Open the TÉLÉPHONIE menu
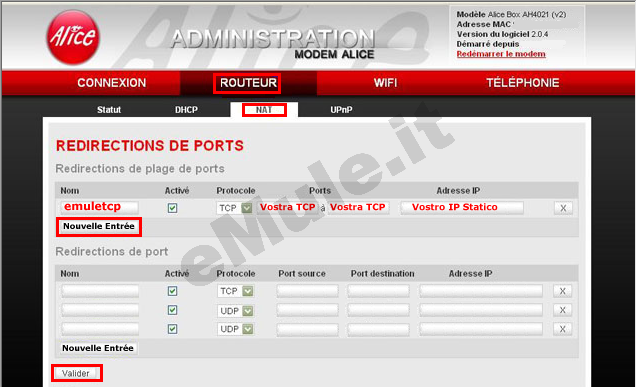This screenshot has height=387, width=636. [522, 83]
